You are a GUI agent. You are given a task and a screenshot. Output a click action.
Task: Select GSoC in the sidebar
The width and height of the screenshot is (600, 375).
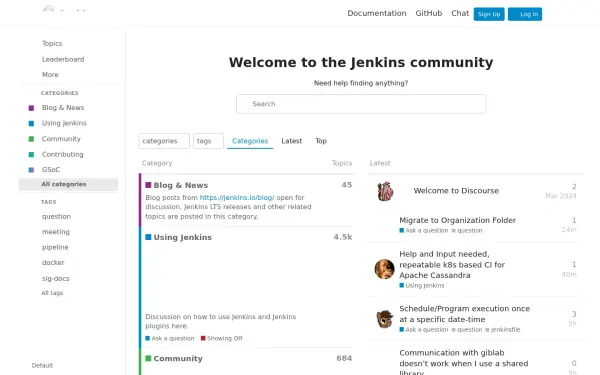(51, 170)
